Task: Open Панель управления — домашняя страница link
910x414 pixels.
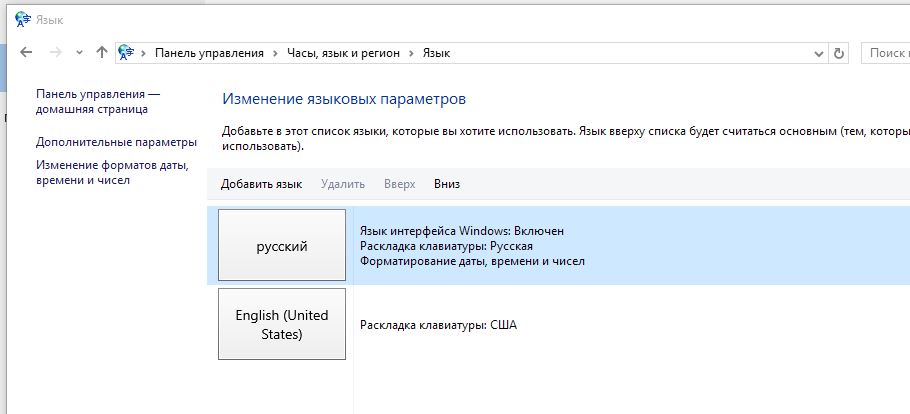Action: click(98, 102)
